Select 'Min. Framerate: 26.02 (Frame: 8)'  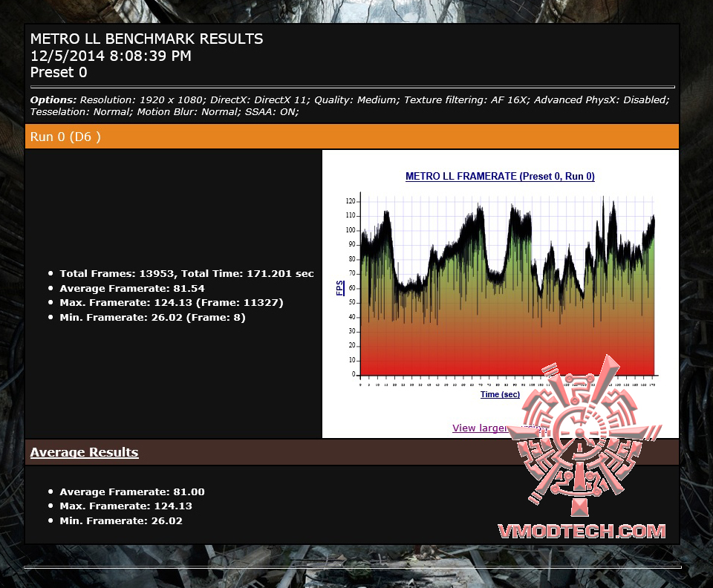coord(153,318)
